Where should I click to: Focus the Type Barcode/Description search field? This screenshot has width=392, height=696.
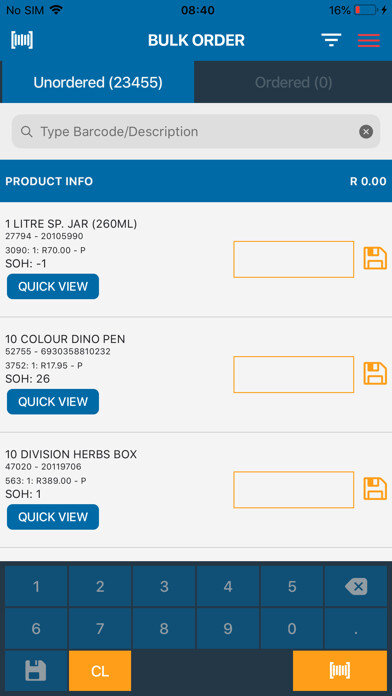(x=196, y=131)
